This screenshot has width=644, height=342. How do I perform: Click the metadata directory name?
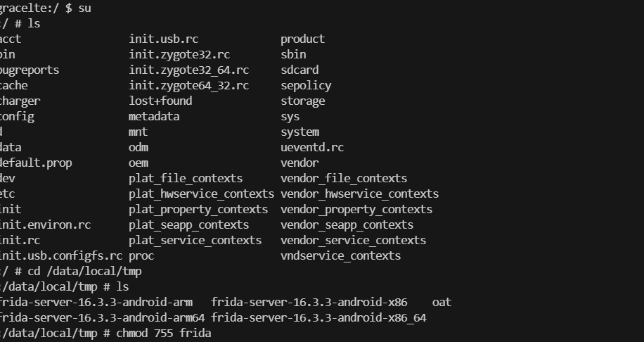[154, 116]
